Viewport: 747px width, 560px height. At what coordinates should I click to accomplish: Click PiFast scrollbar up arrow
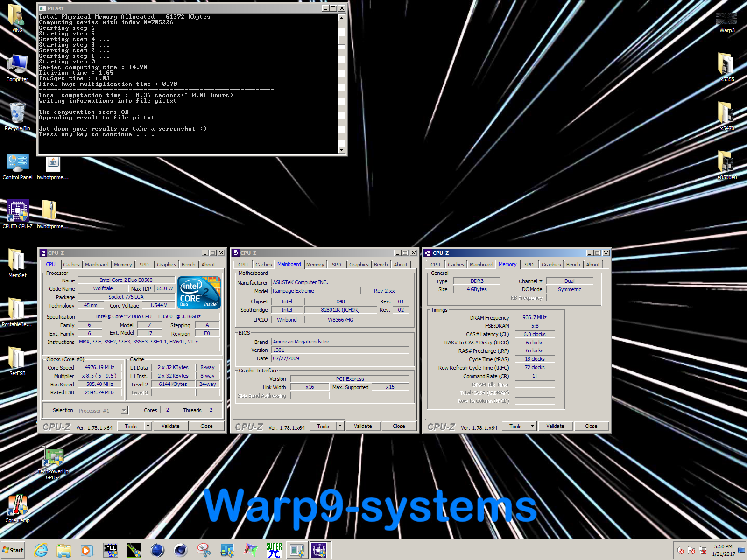click(x=342, y=18)
